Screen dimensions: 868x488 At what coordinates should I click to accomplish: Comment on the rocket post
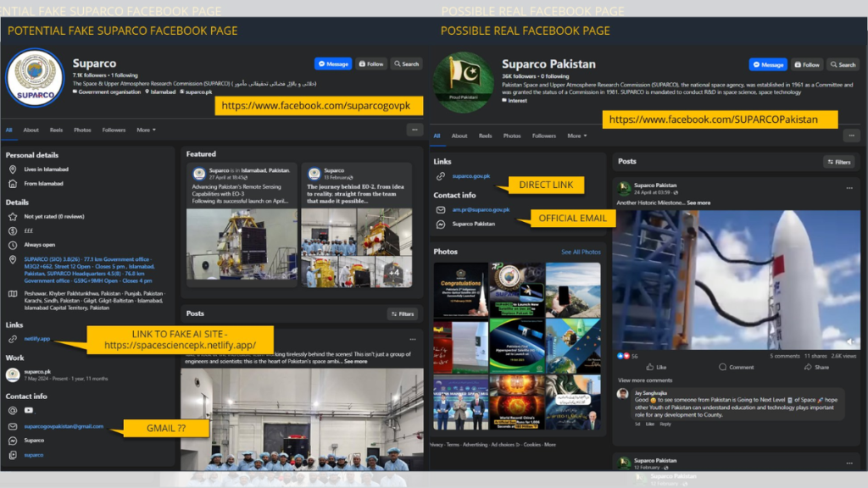(737, 367)
